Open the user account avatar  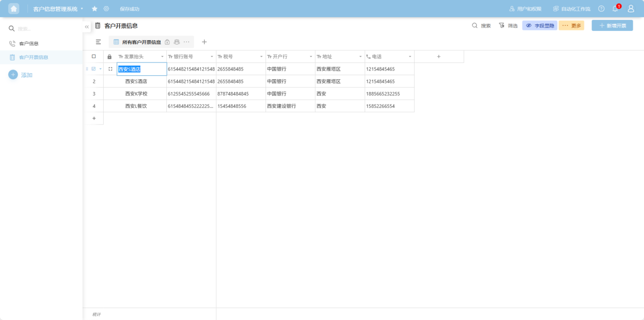[x=631, y=9]
